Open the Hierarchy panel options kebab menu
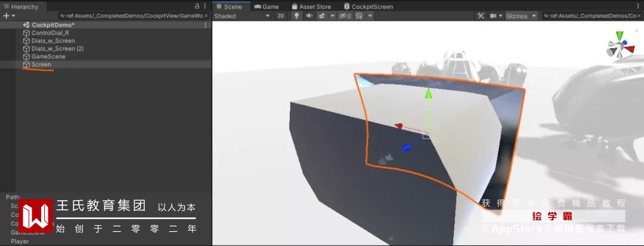 pyautogui.click(x=205, y=6)
